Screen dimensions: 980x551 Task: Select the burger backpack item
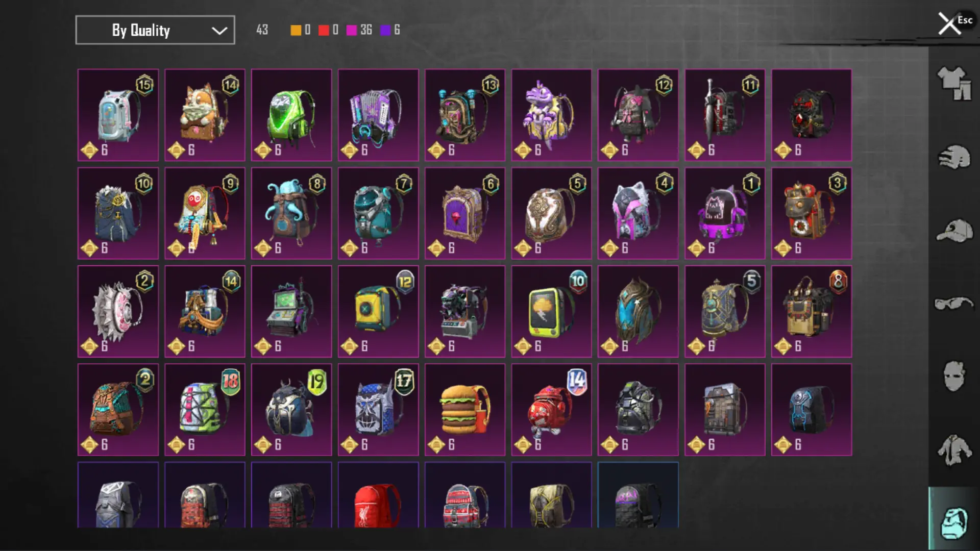[x=465, y=410]
